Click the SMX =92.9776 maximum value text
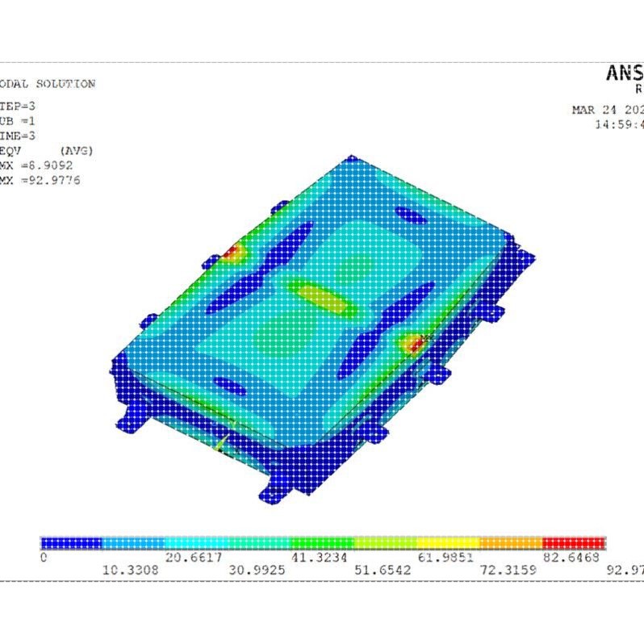The height and width of the screenshot is (644, 644). pos(40,180)
